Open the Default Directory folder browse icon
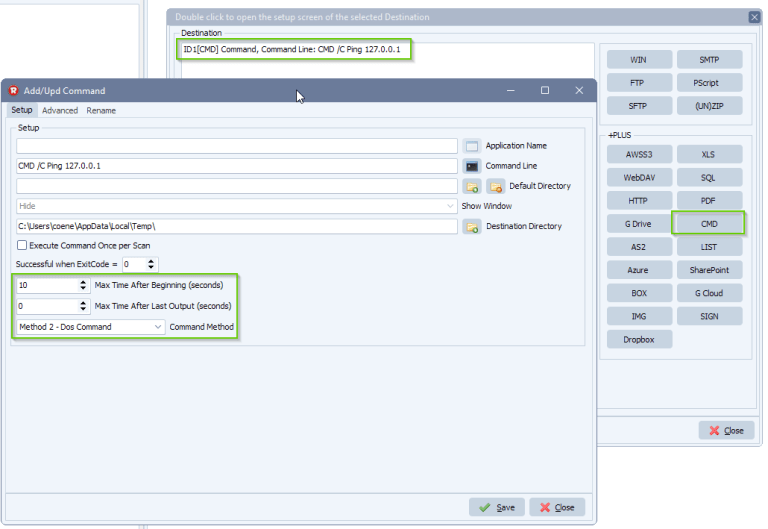The image size is (768, 529). coord(472,187)
